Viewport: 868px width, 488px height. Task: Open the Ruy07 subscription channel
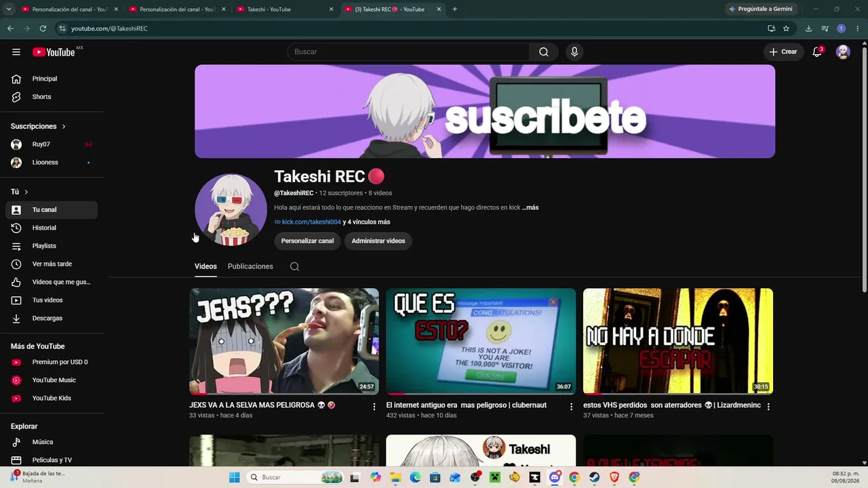(52, 144)
